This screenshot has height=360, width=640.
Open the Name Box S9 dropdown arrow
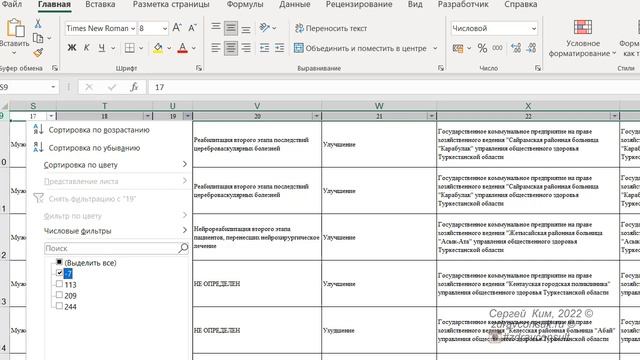(x=53, y=87)
